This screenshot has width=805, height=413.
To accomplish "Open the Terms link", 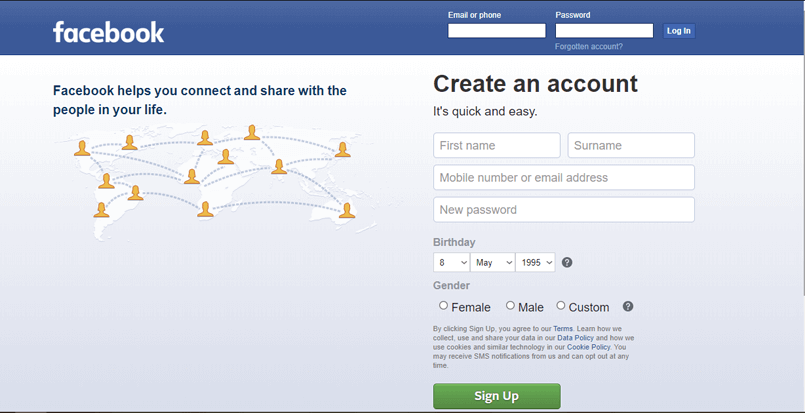I will tap(563, 328).
